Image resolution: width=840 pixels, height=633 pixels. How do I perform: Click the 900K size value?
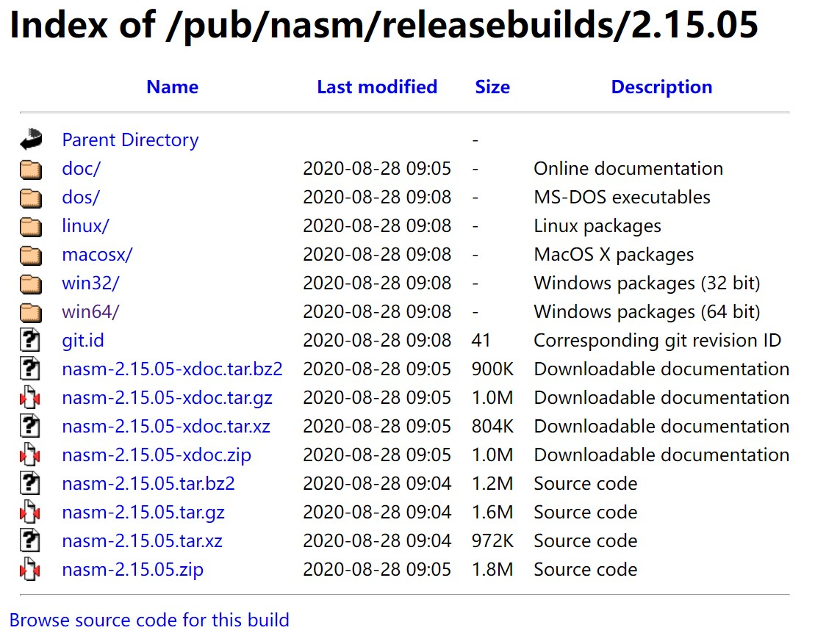492,369
